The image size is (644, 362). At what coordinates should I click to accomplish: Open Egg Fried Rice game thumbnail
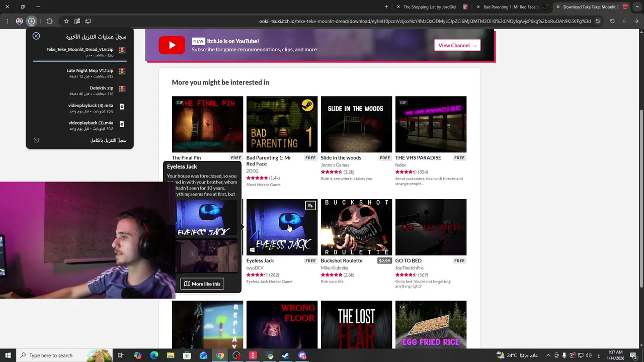[x=431, y=325]
